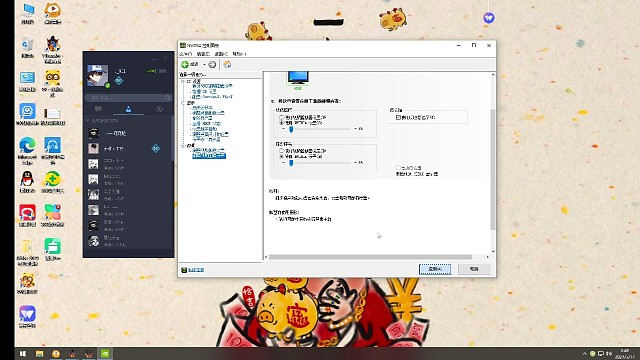Click the Apply button in NVIDIA Control Panel
640x360 pixels.
(x=435, y=269)
